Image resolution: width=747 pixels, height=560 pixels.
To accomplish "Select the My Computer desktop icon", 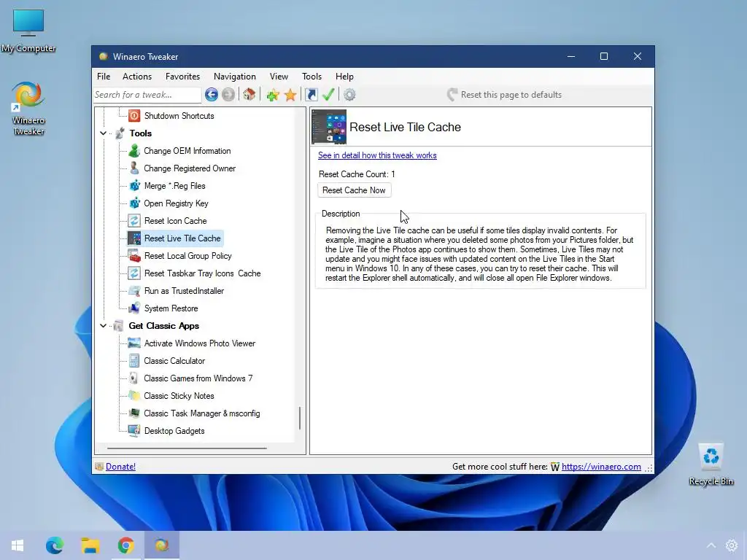I will point(28,31).
